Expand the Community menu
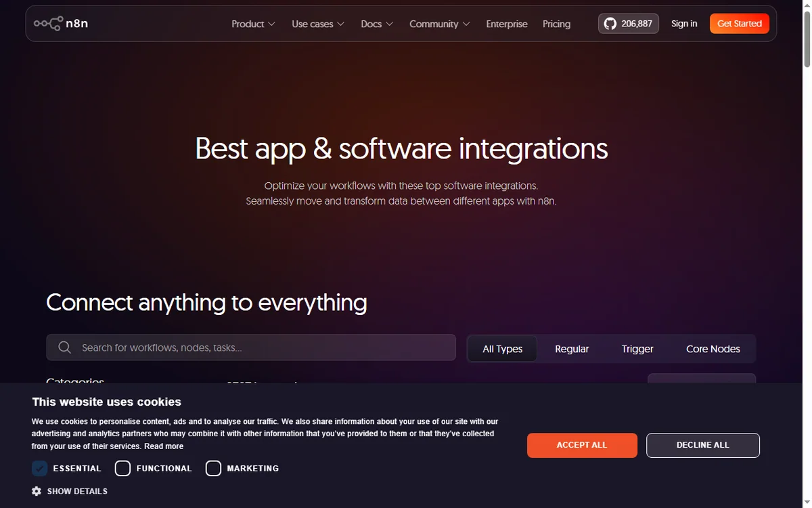 click(439, 24)
